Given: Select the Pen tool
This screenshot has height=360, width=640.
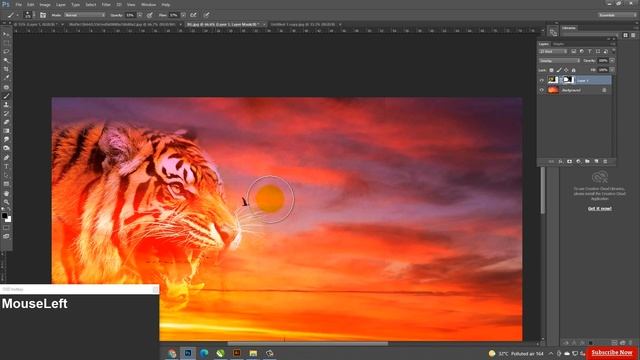Looking at the screenshot, I should (x=6, y=158).
